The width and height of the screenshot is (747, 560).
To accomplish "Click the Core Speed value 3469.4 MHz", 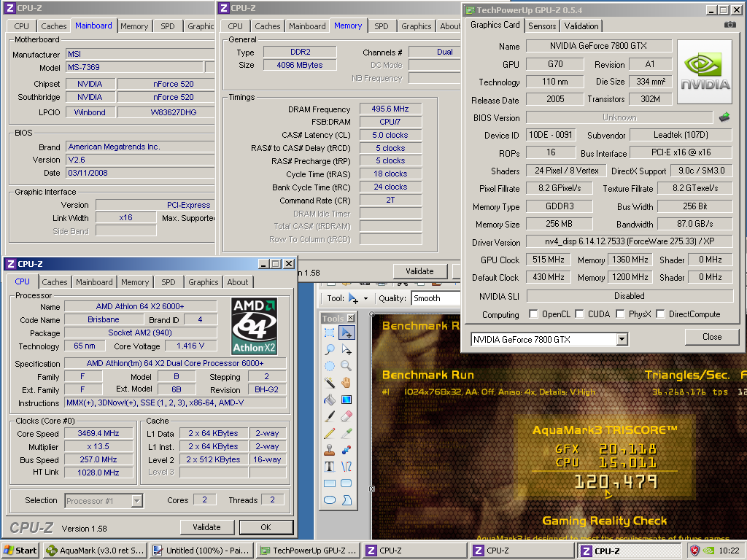I will 98,433.
